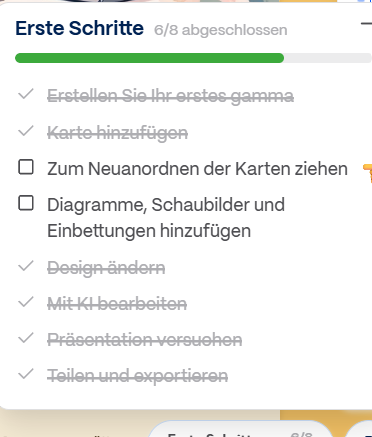
Task: Select the completed Karte hinzufügen step
Action: point(118,133)
